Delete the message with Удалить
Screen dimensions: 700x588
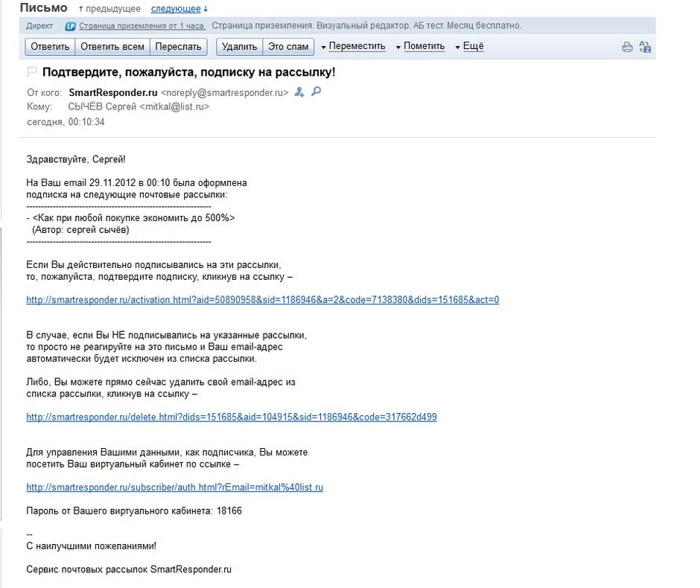point(239,46)
